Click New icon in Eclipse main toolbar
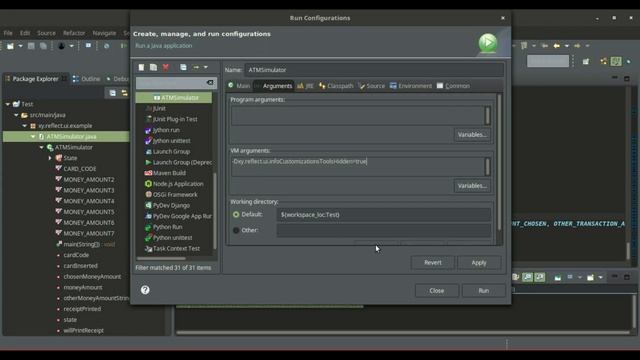This screenshot has height=360, width=640. (10, 46)
